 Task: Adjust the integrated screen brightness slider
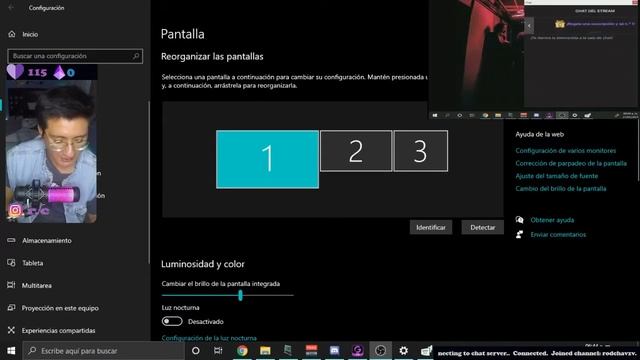(x=227, y=295)
